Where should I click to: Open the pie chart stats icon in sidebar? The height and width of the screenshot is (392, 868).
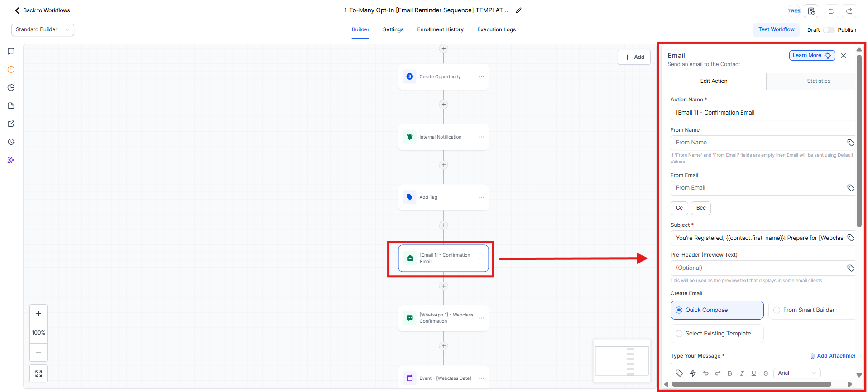click(11, 88)
